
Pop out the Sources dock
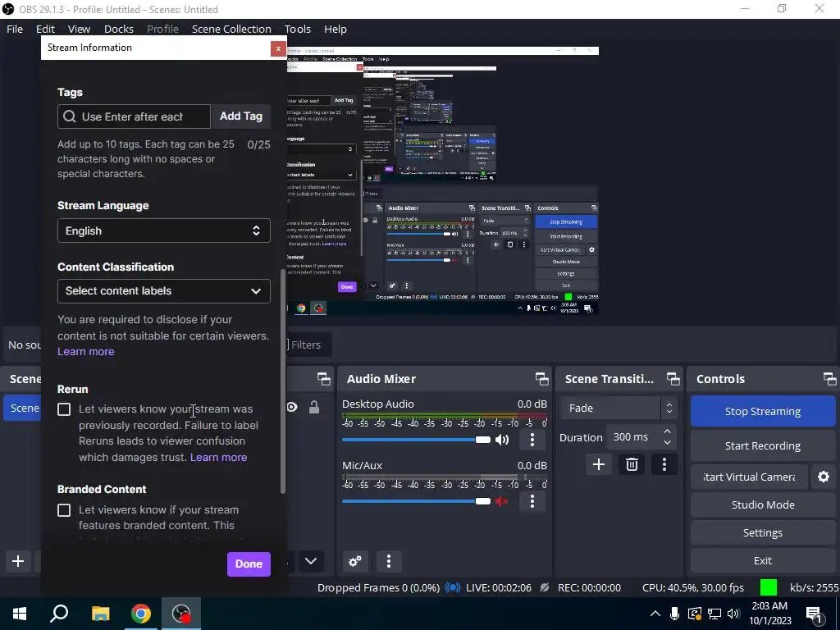[x=323, y=379]
